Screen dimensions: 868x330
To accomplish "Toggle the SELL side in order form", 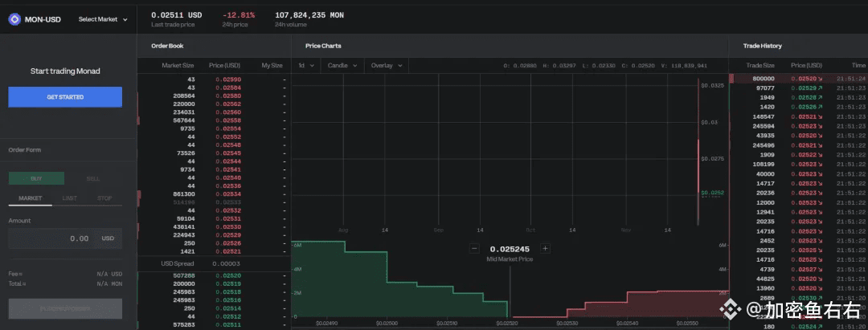I will (x=93, y=178).
